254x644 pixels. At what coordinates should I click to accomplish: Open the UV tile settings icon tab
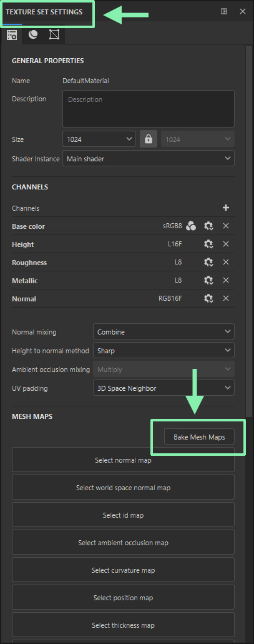pyautogui.click(x=54, y=35)
